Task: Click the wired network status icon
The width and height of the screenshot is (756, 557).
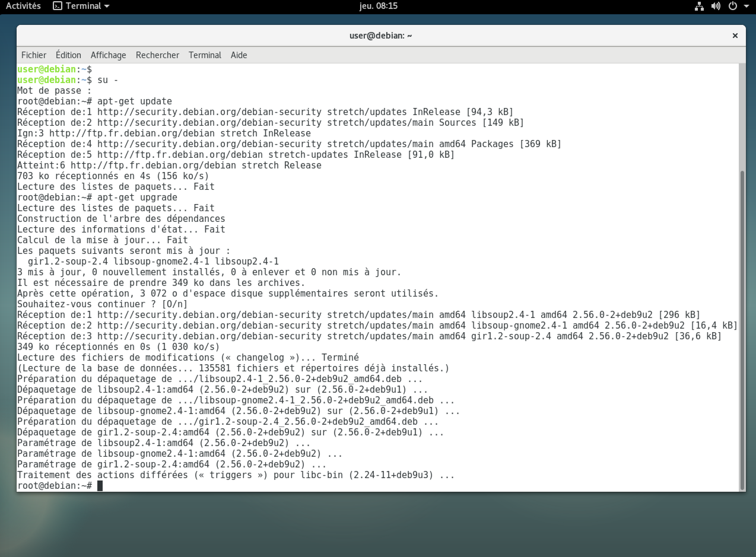Action: [x=699, y=6]
